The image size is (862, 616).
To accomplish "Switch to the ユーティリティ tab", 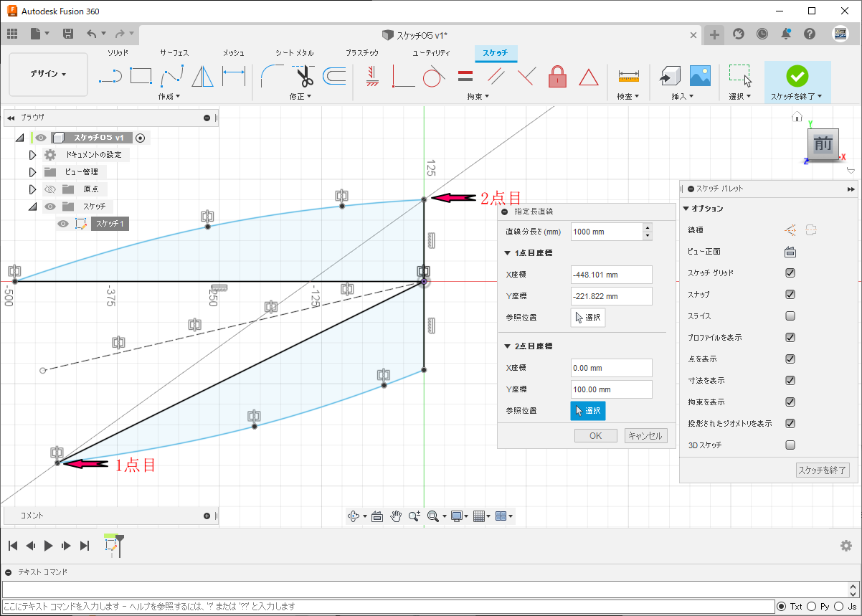I will click(x=432, y=53).
